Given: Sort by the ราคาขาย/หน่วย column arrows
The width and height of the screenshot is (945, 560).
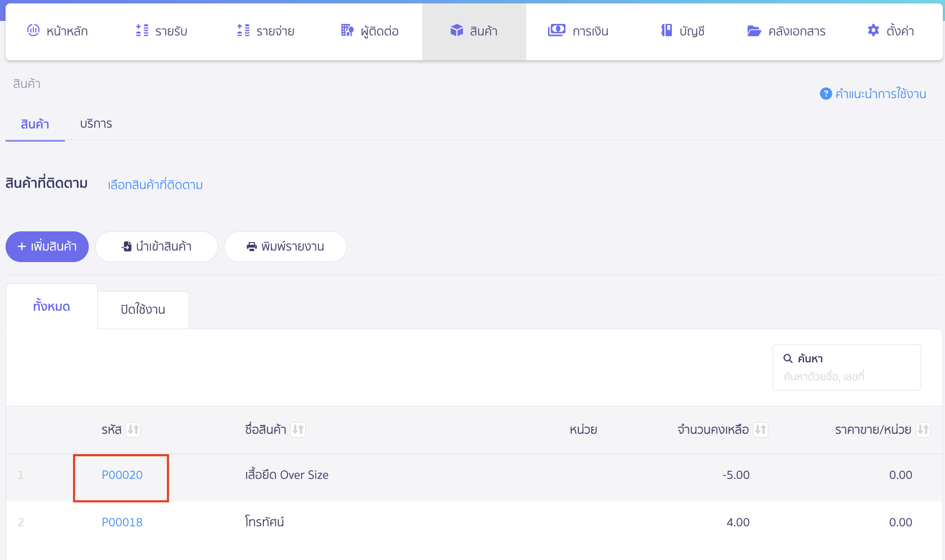Looking at the screenshot, I should (x=923, y=429).
